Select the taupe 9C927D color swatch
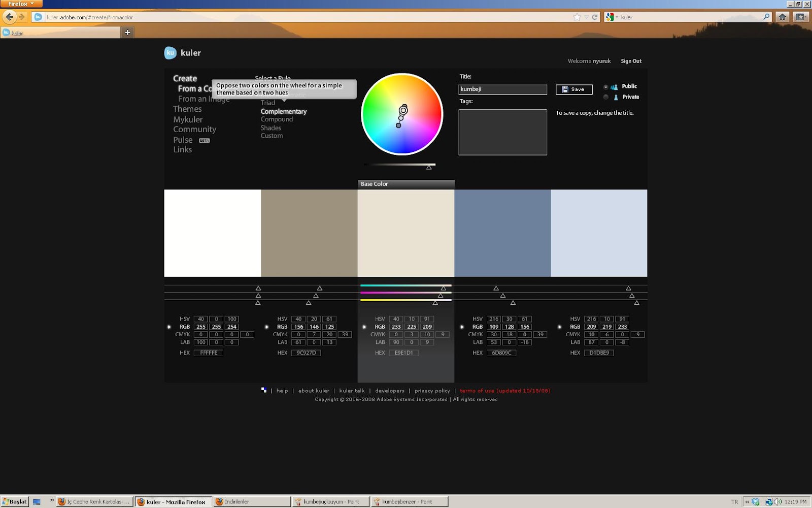Image resolution: width=812 pixels, height=508 pixels. pos(309,233)
